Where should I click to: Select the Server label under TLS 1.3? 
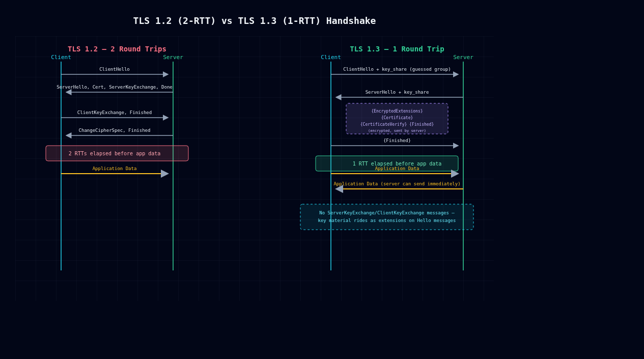[463, 58]
